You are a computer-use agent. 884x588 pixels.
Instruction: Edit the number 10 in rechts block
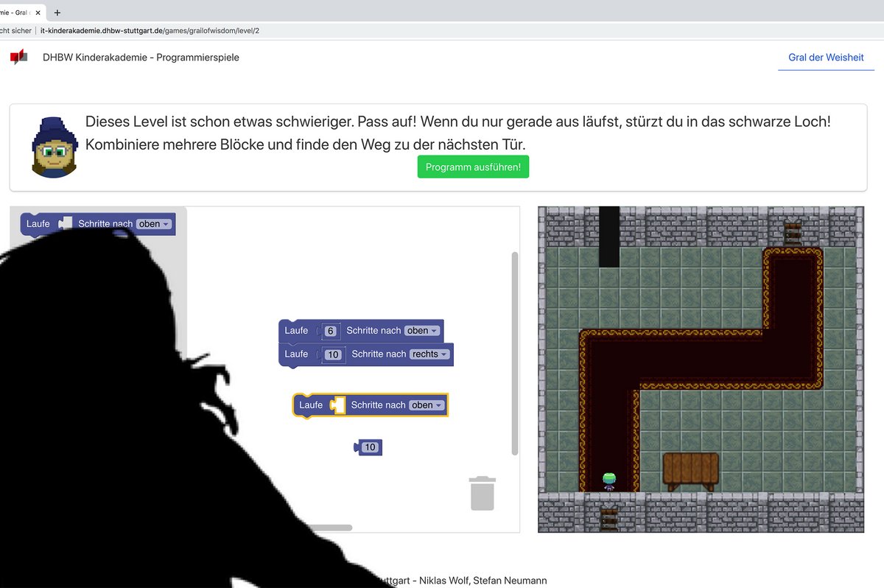[334, 355]
